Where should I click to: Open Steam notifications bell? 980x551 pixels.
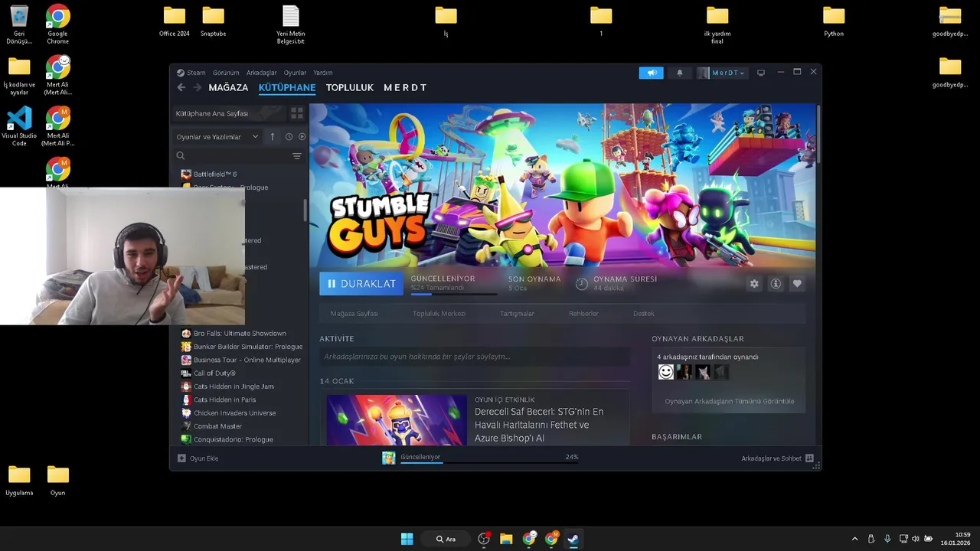(x=679, y=73)
